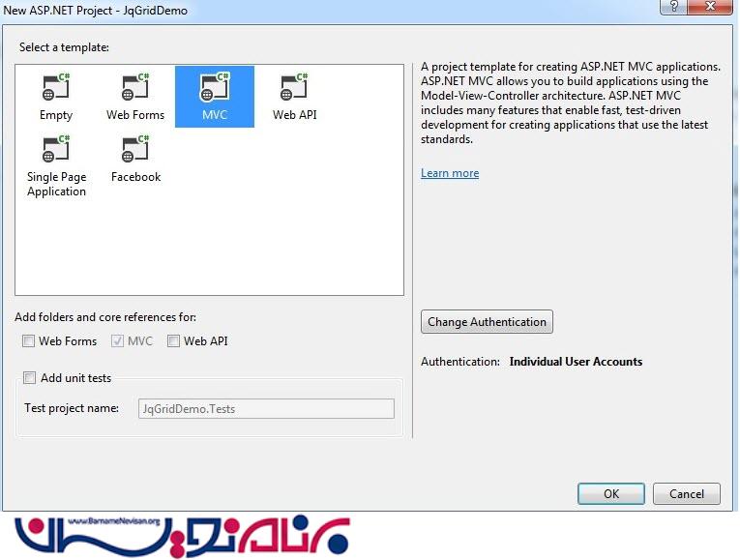740x560 pixels.
Task: Click the dialog help question mark button
Action: pos(673,7)
